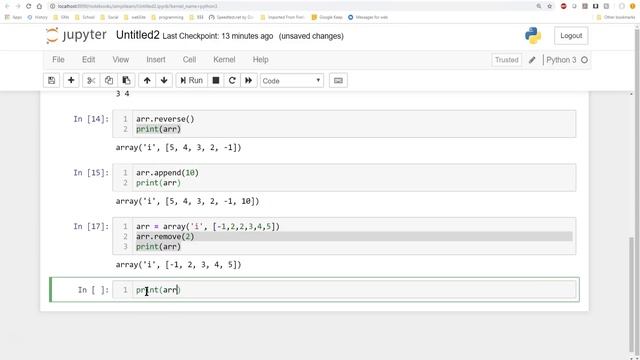Click the pencil edit mode icon
The image size is (640, 360).
[532, 60]
